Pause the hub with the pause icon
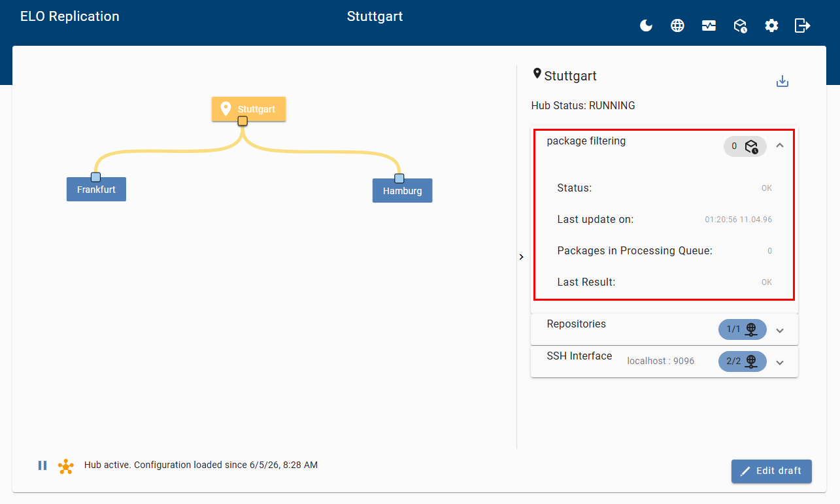 pyautogui.click(x=42, y=465)
